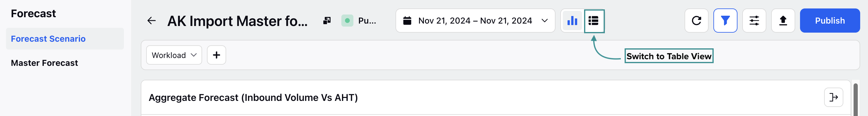The image size is (868, 116).
Task: Collapse the Aggregate Forecast panel icon
Action: pyautogui.click(x=833, y=97)
